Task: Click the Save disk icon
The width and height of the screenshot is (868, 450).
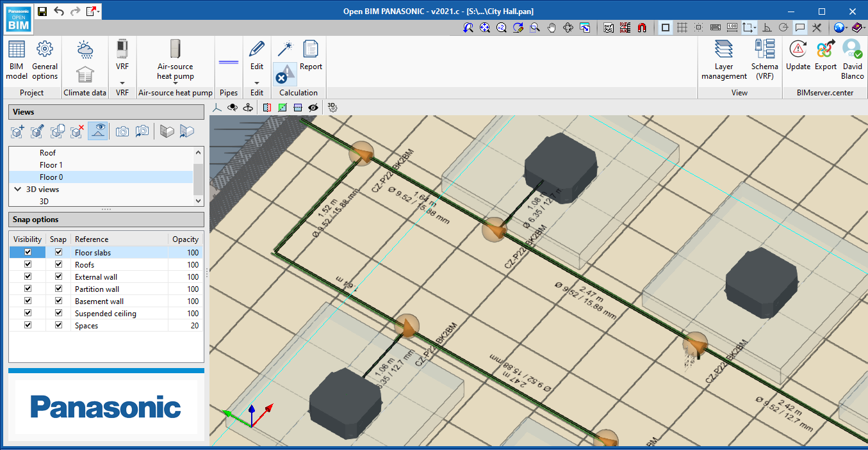Action: tap(42, 12)
